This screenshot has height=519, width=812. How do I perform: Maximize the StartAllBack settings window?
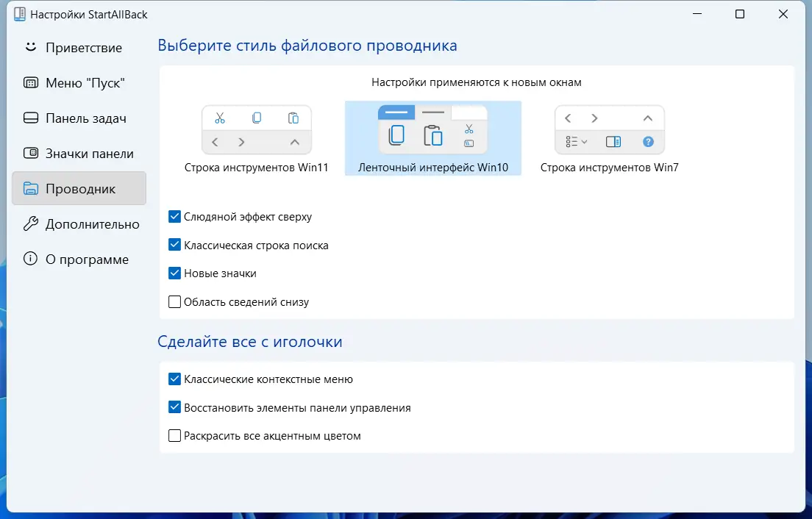(740, 14)
